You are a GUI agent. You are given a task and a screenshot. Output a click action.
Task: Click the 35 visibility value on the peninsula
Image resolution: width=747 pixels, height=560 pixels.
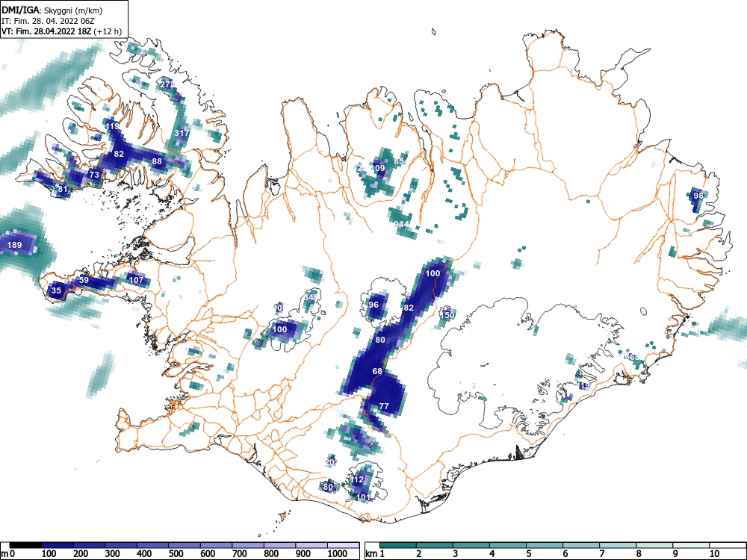(x=56, y=290)
